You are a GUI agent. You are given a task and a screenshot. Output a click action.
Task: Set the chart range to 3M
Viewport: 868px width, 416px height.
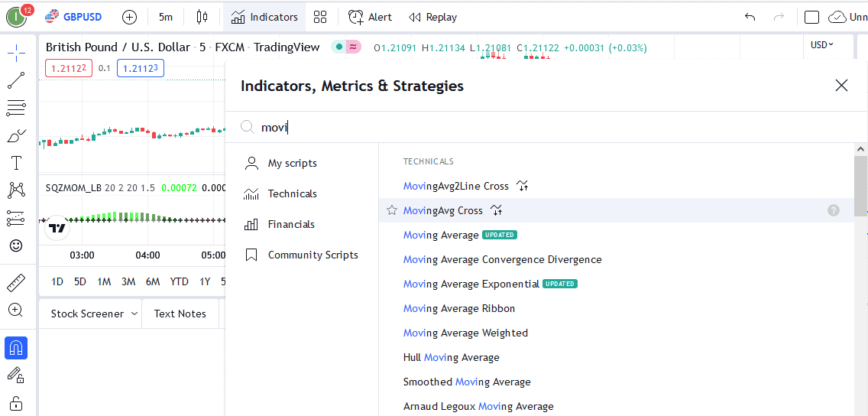128,281
